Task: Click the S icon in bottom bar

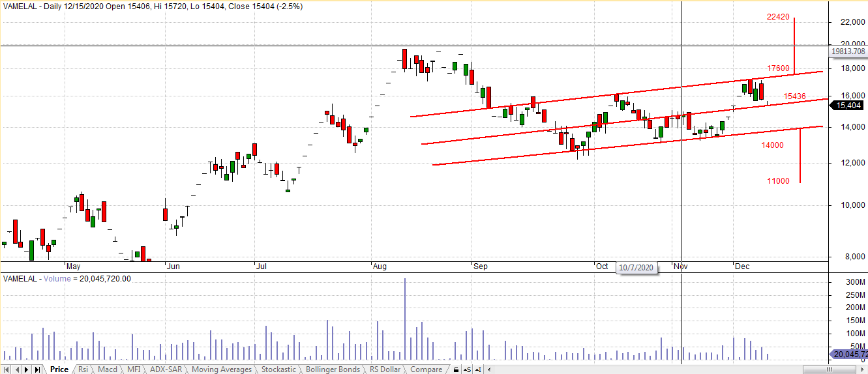Action: (x=467, y=369)
